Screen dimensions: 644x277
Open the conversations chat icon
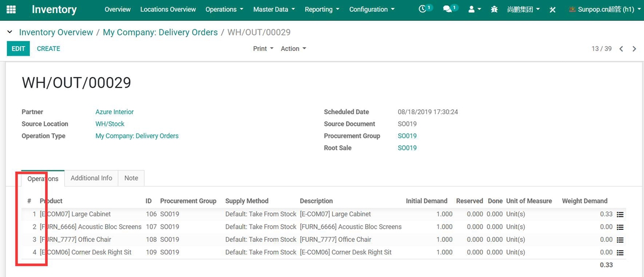click(x=449, y=9)
